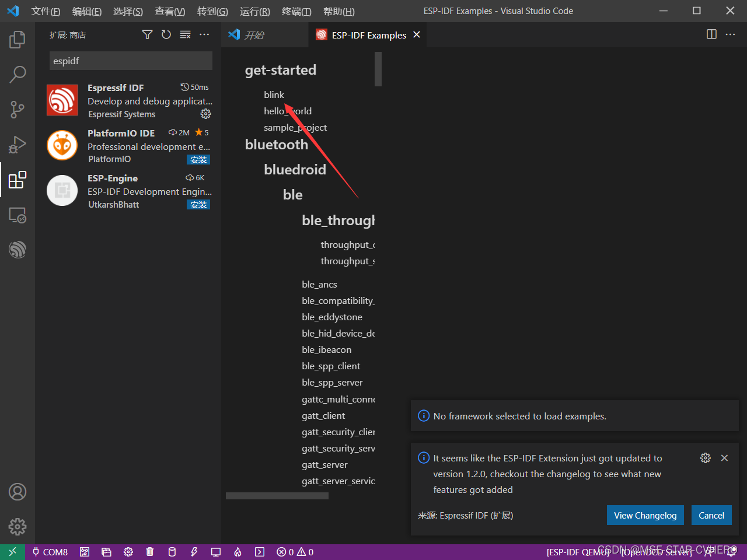Open the blink example
Viewport: 747px width, 560px height.
pos(274,94)
